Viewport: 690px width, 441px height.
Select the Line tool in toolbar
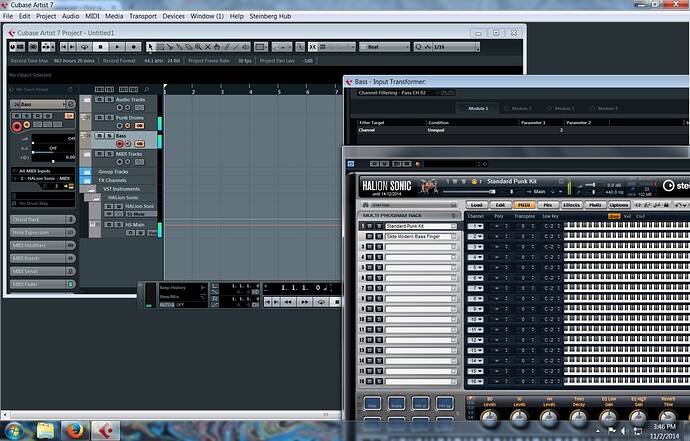coord(236,47)
